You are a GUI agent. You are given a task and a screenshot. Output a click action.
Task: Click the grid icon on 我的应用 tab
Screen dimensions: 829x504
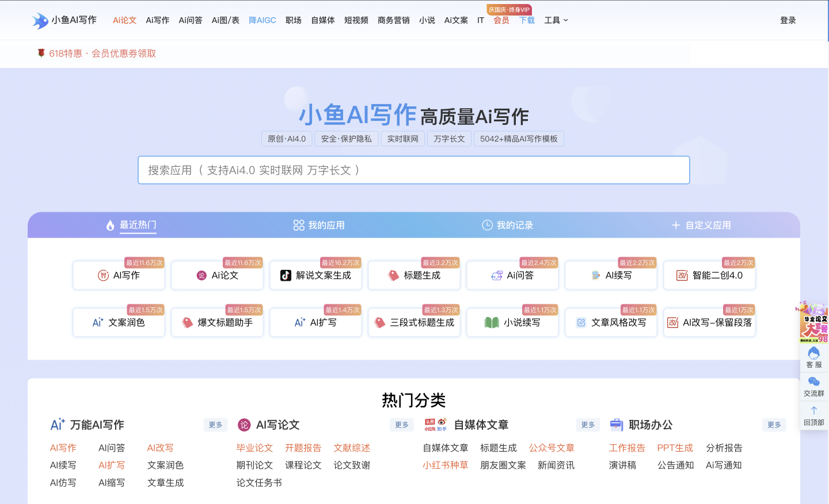pyautogui.click(x=299, y=226)
